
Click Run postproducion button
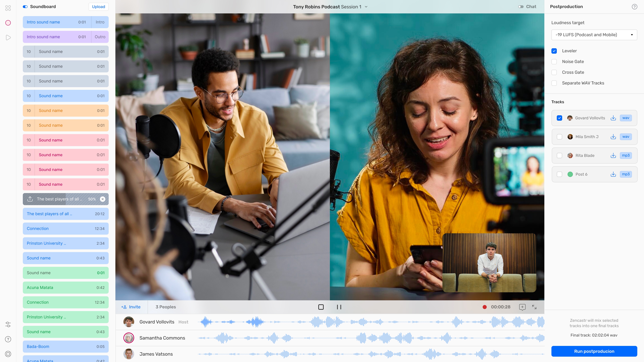point(594,351)
